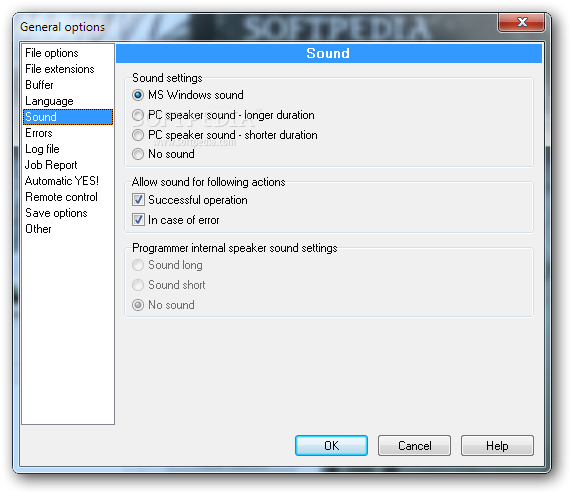The image size is (572, 494).
Task: Click the Cancel button
Action: 414,445
